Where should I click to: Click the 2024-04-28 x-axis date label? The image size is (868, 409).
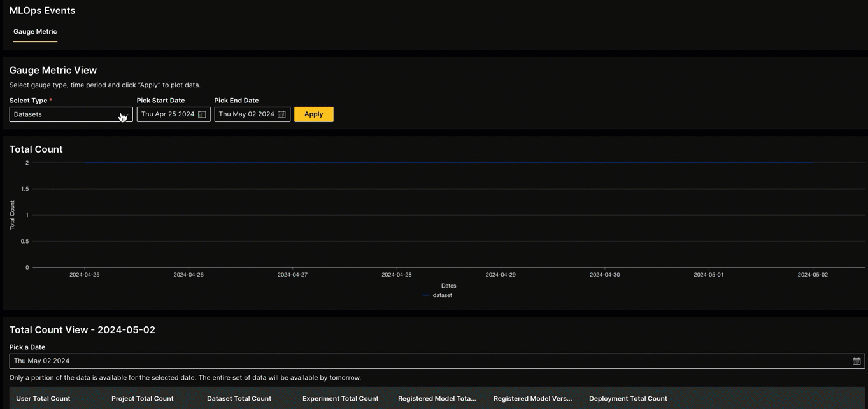[396, 275]
